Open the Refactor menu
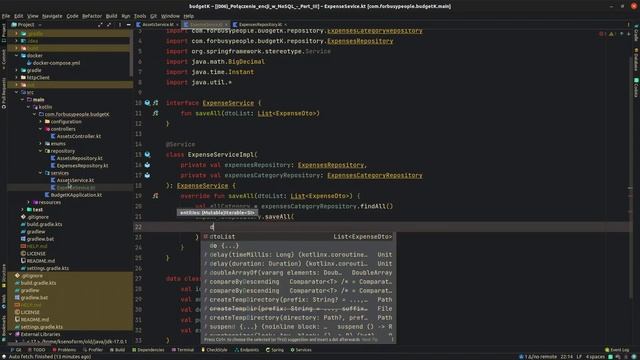Image resolution: width=640 pixels, height=360 pixels. (x=92, y=16)
